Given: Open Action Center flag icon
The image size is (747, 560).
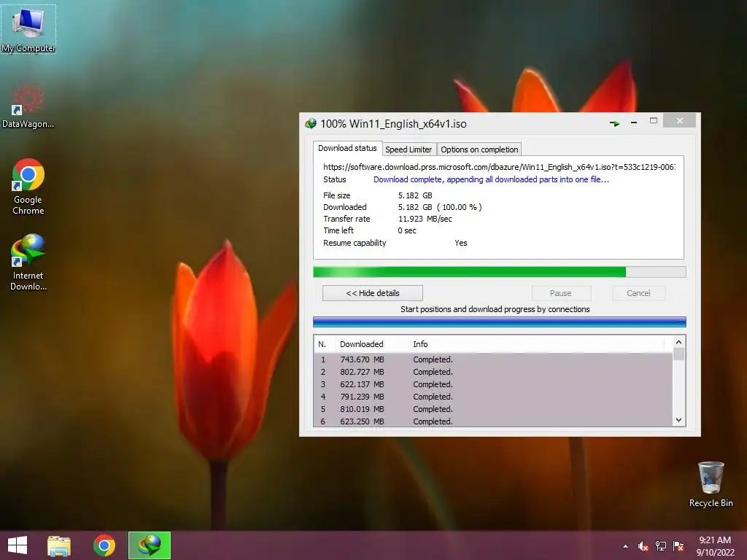Looking at the screenshot, I should coord(678,546).
